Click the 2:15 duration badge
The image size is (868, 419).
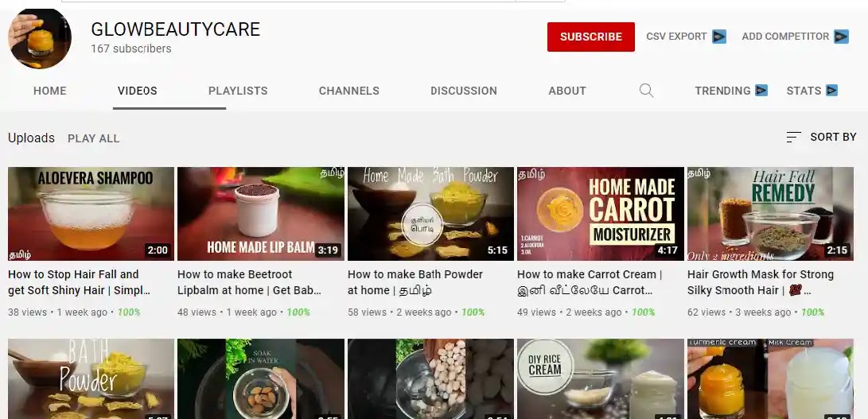[x=837, y=250]
